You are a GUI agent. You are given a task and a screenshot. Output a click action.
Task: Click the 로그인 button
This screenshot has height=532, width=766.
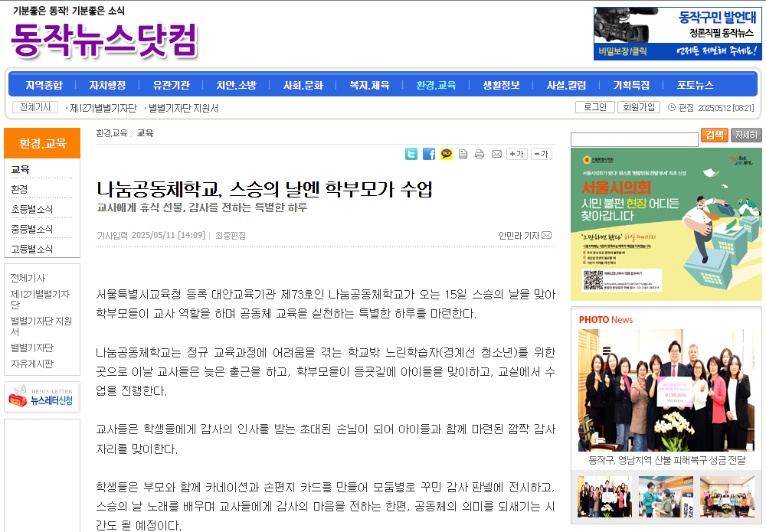pyautogui.click(x=594, y=107)
